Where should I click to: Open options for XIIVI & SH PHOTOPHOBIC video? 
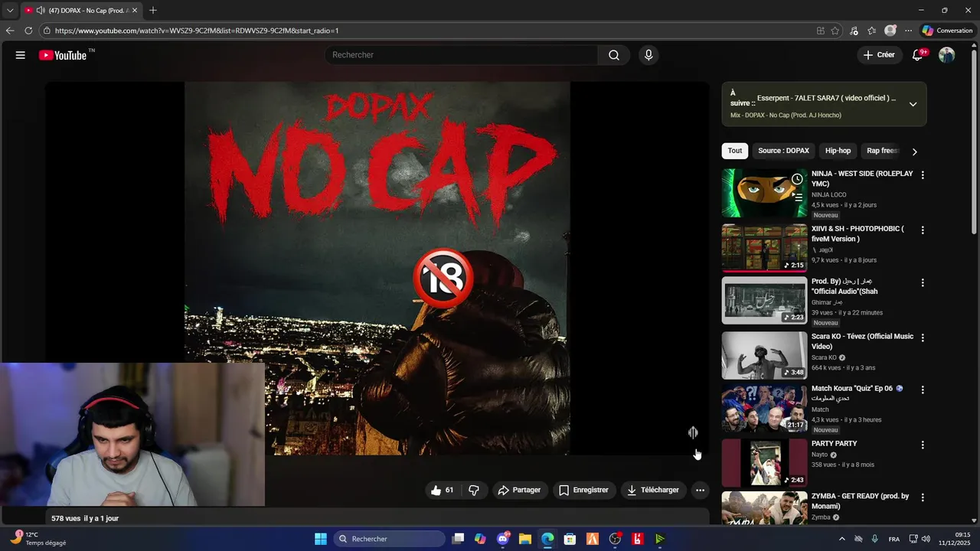923,230
